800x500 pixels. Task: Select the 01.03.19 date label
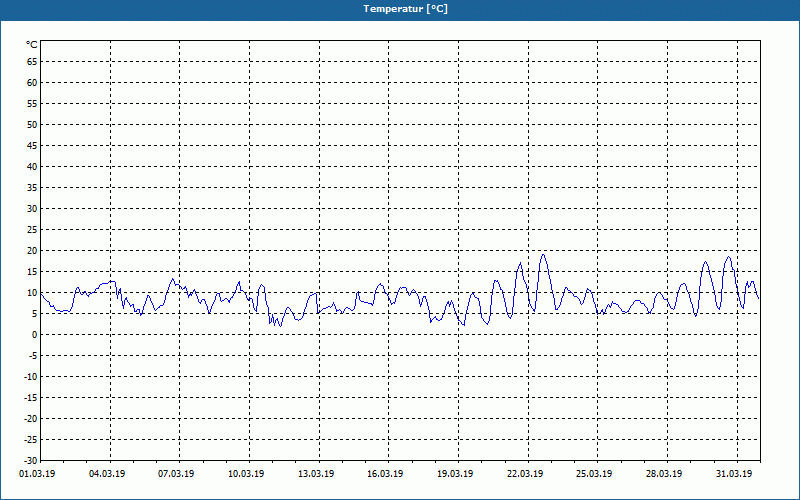pyautogui.click(x=37, y=474)
